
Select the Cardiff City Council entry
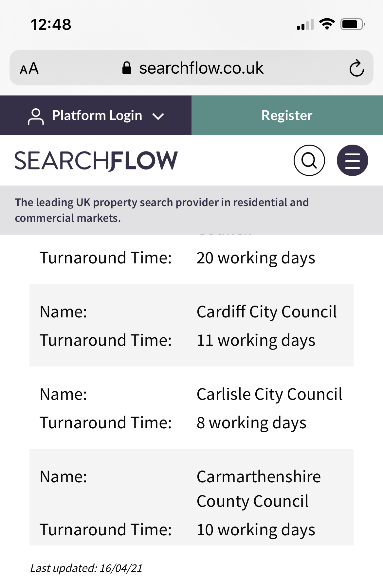191,325
